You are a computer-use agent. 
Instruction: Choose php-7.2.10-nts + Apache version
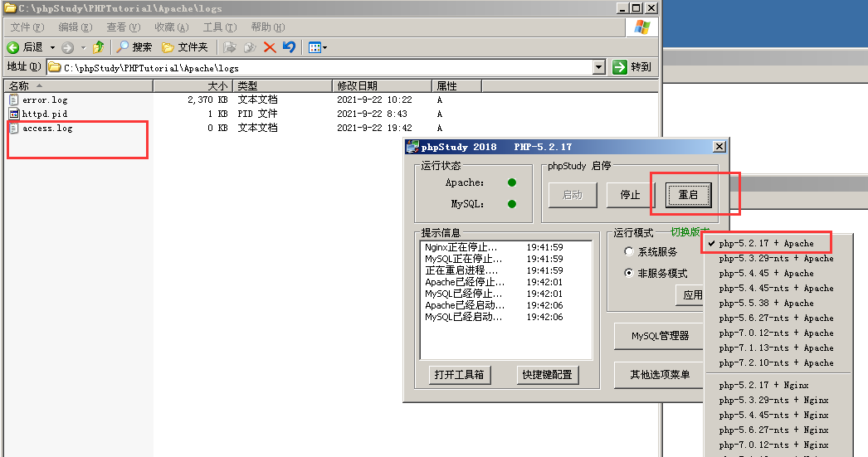pos(778,363)
